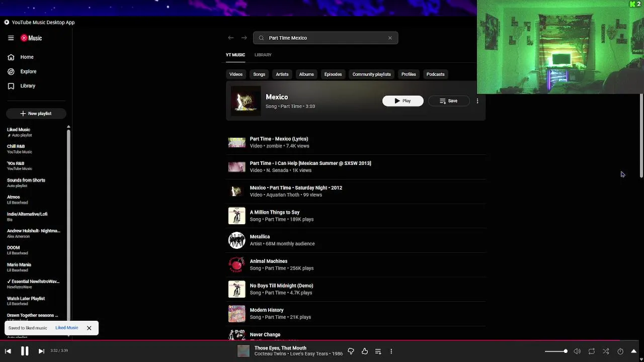Image resolution: width=644 pixels, height=362 pixels.
Task: Pause the current track
Action: coord(25,351)
